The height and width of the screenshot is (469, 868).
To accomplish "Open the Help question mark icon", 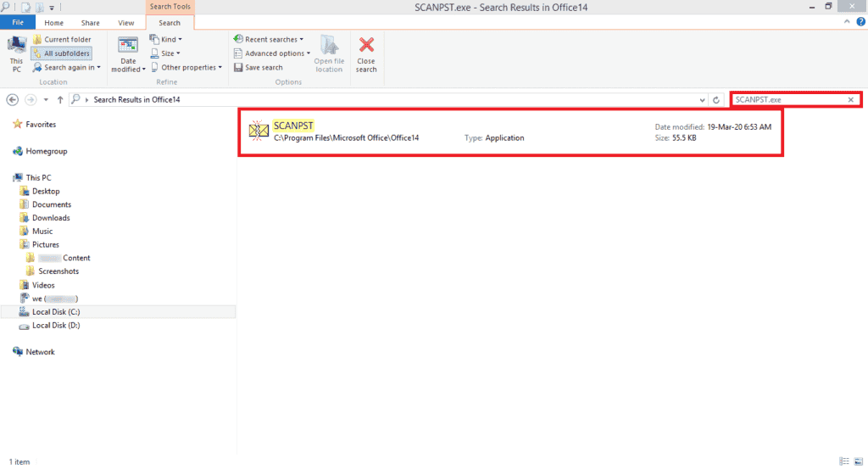I will tap(860, 22).
